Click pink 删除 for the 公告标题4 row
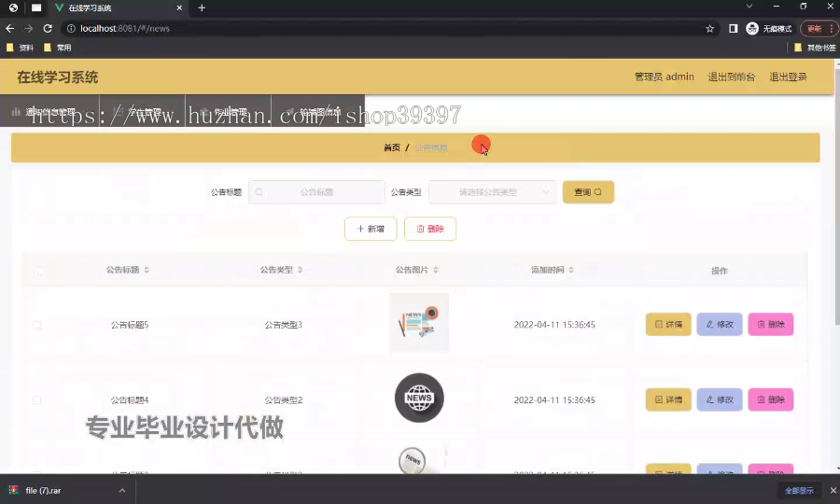 click(770, 399)
